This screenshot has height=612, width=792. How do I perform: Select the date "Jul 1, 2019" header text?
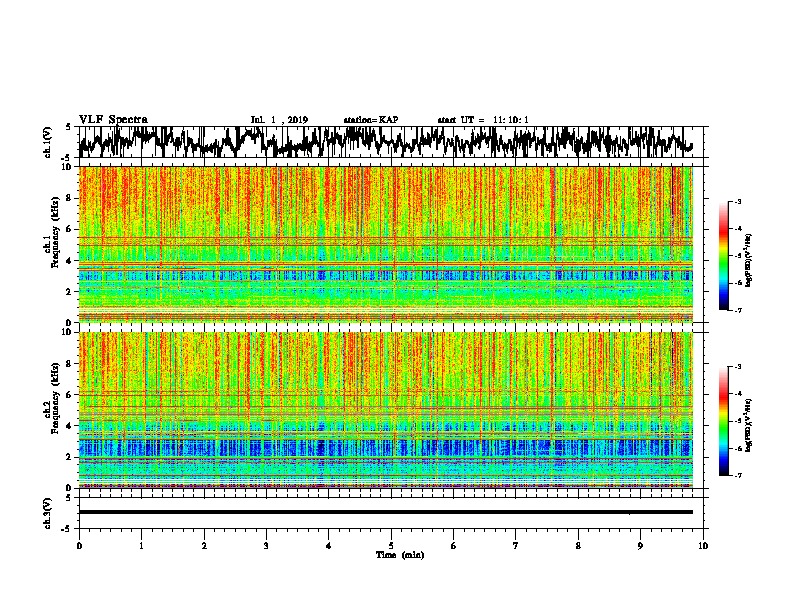[x=279, y=120]
